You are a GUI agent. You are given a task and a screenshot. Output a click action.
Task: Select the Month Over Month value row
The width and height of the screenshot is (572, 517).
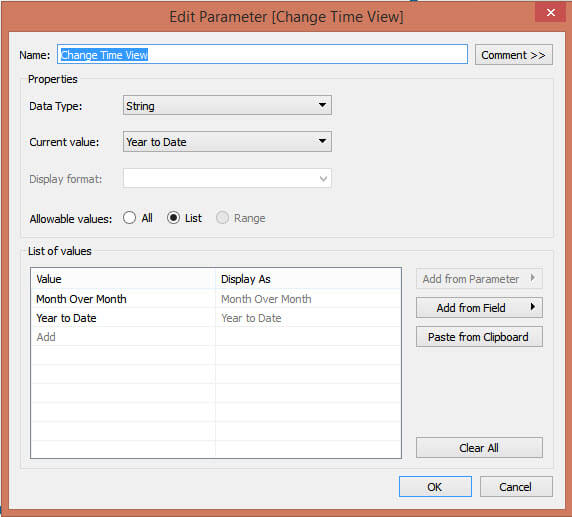pyautogui.click(x=216, y=299)
